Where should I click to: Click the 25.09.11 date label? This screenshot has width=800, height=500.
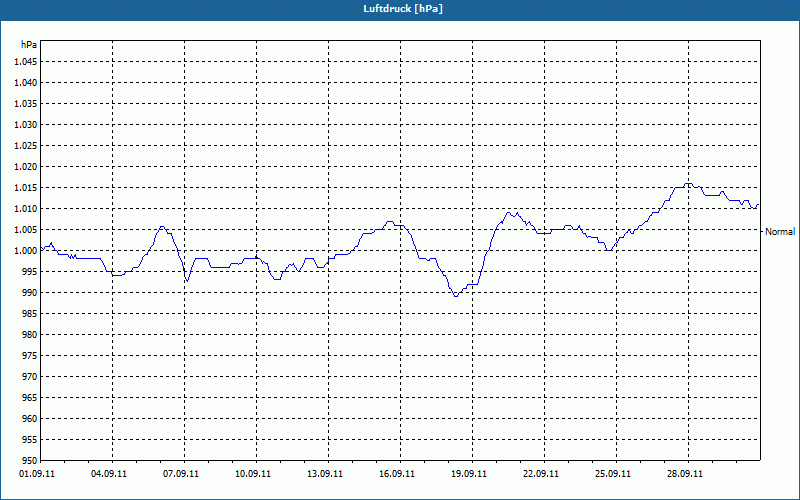[x=613, y=474]
